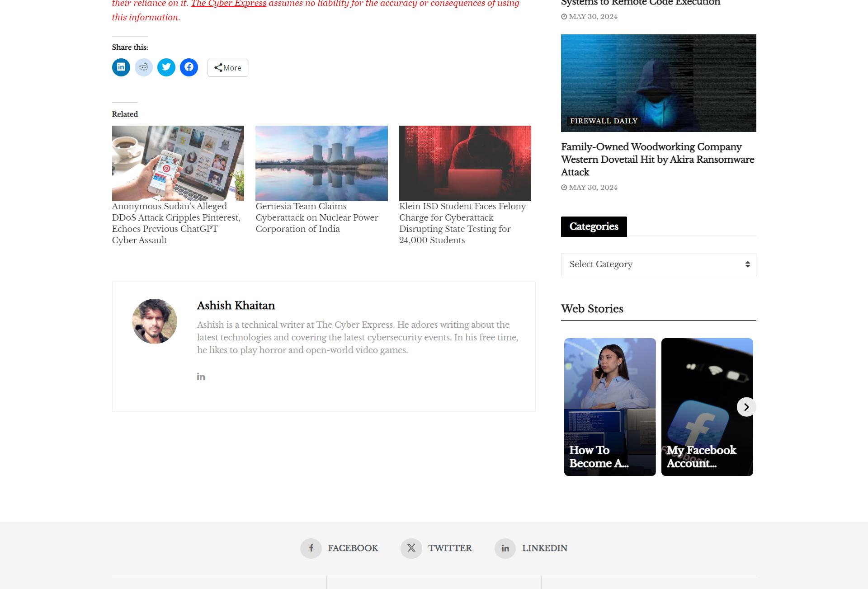Expand More sharing options button
868x589 pixels.
coord(228,68)
